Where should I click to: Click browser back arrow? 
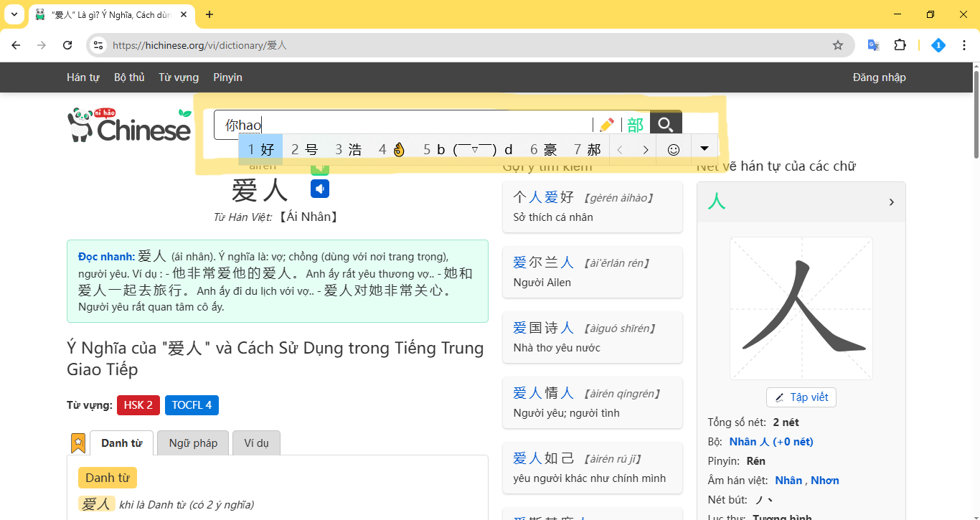coord(16,45)
